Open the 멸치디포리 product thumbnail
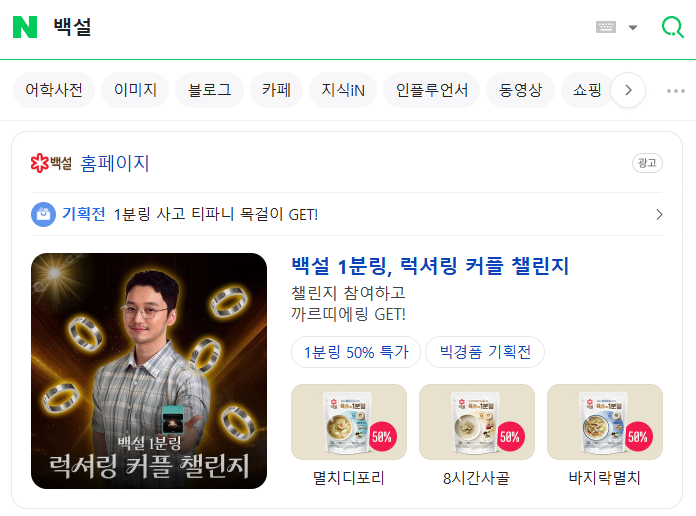 pyautogui.click(x=349, y=422)
